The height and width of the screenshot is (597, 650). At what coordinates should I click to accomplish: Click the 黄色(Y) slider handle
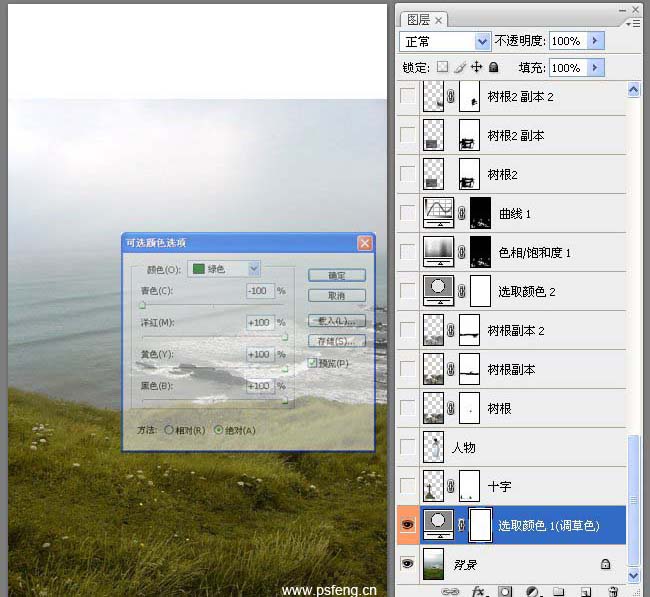pyautogui.click(x=285, y=369)
